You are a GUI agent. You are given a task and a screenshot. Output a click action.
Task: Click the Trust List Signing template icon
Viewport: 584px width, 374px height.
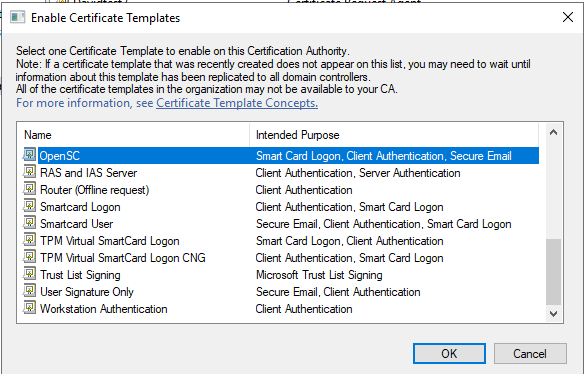point(29,274)
